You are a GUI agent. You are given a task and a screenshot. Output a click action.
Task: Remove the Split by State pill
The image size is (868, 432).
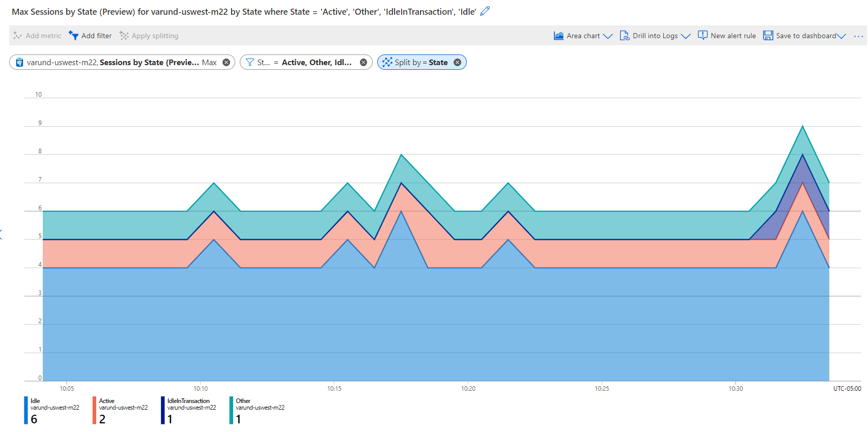(458, 63)
